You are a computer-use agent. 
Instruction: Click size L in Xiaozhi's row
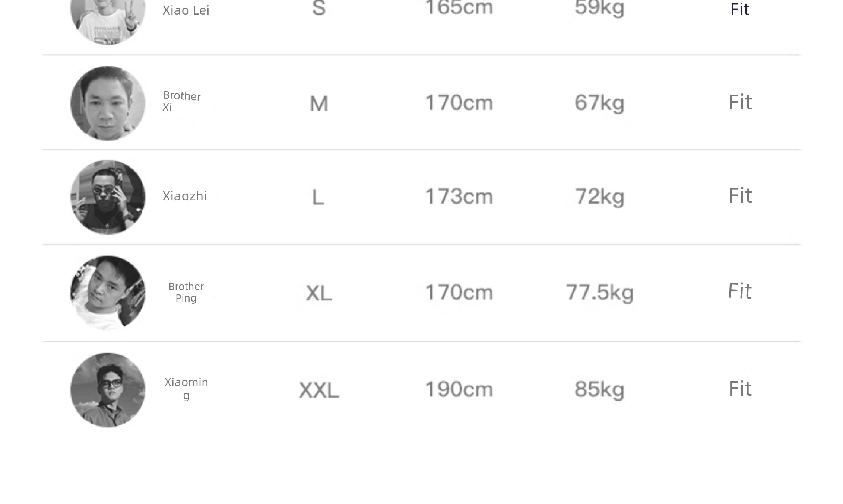(x=318, y=197)
